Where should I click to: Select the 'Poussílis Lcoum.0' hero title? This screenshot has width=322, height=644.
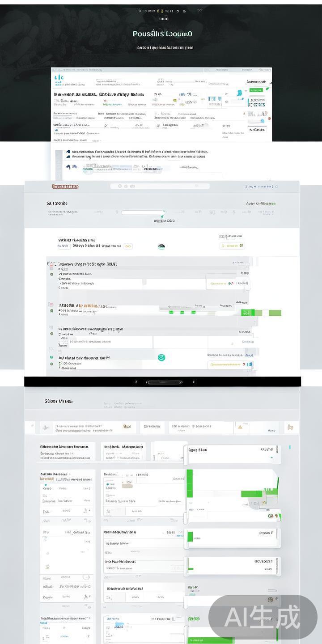click(x=162, y=34)
